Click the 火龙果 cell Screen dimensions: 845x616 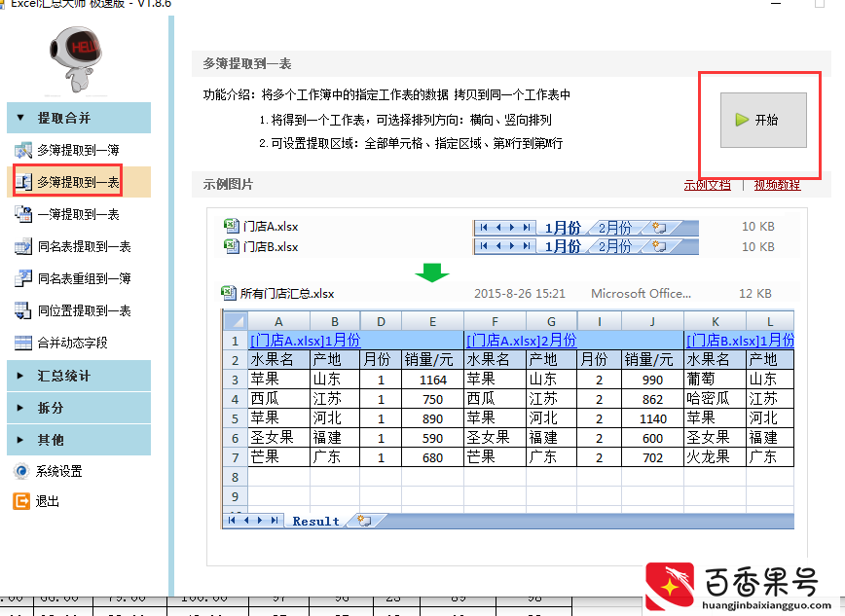click(x=716, y=457)
